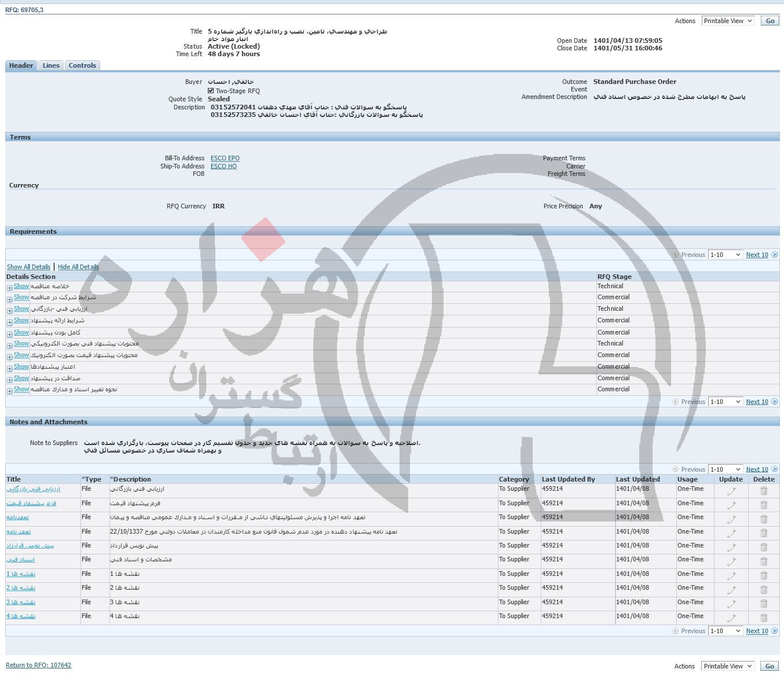
Task: Expand the اعتبار پیشنهادها requirement details
Action: tap(10, 368)
